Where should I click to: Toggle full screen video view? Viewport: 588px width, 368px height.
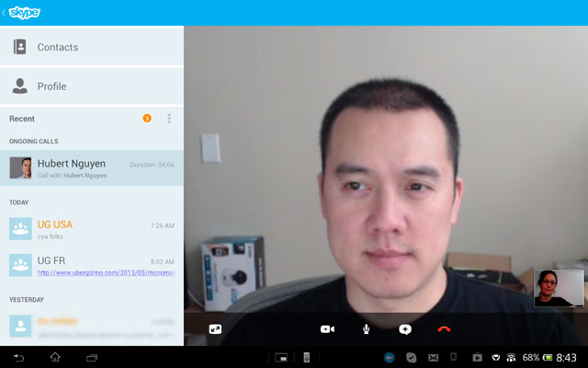(215, 328)
